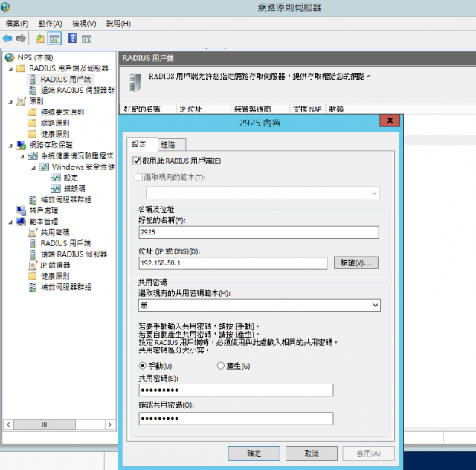Screen dimensions: 476x470
Task: Switch to the 設定 tab in the dialog
Action: click(x=142, y=144)
